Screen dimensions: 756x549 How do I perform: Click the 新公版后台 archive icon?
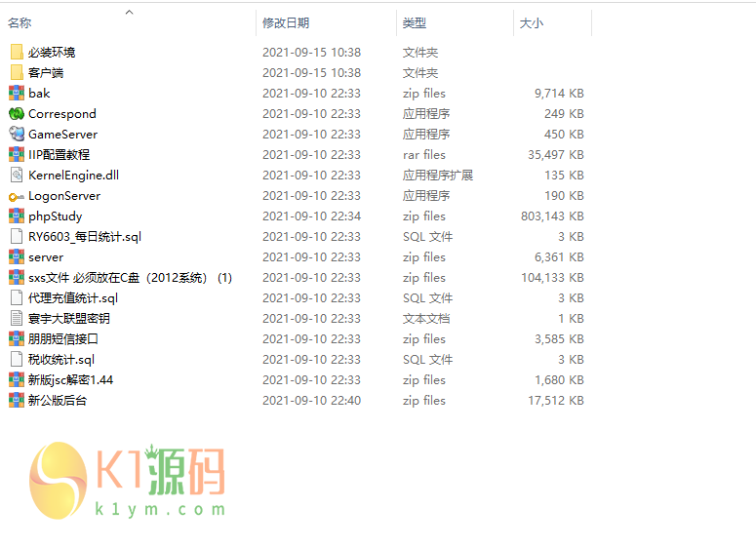17,401
